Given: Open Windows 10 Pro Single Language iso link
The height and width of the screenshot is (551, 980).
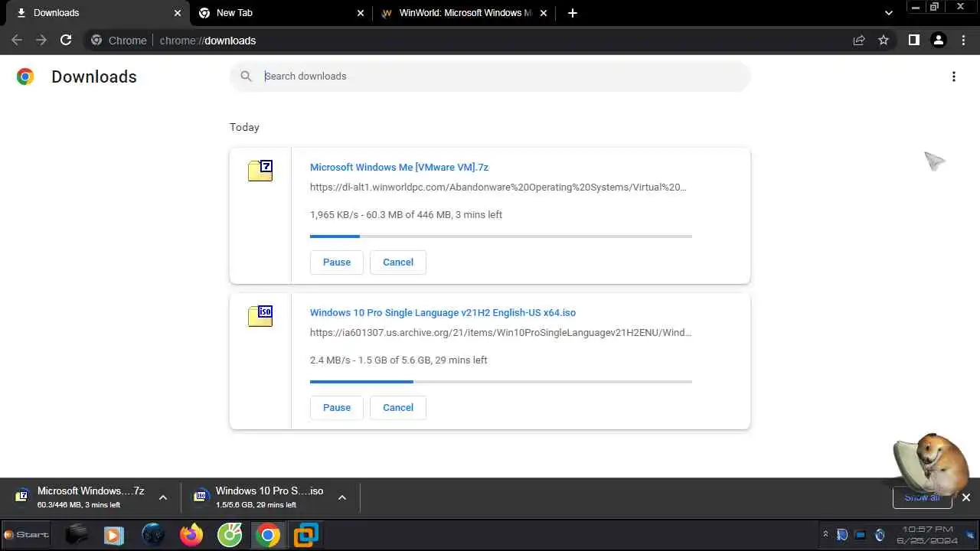Looking at the screenshot, I should click(x=443, y=312).
